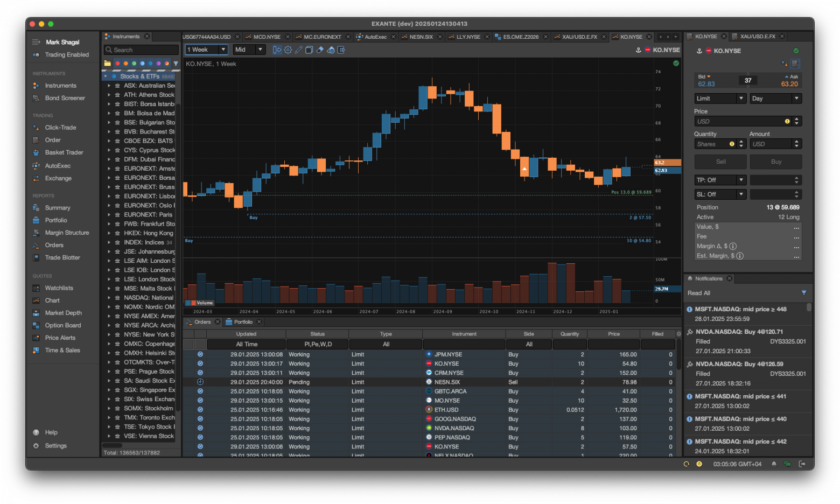Toggle the TP: Off selector
Image resolution: width=840 pixels, height=504 pixels.
720,180
